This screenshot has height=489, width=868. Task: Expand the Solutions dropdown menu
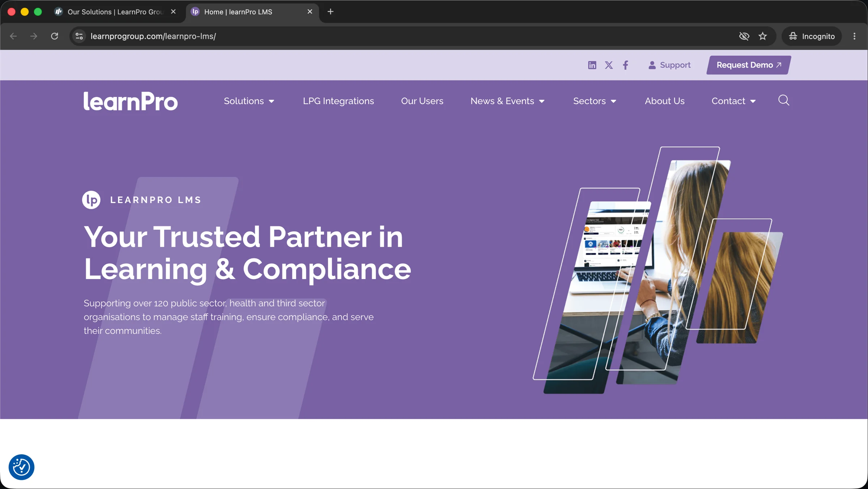coord(249,101)
